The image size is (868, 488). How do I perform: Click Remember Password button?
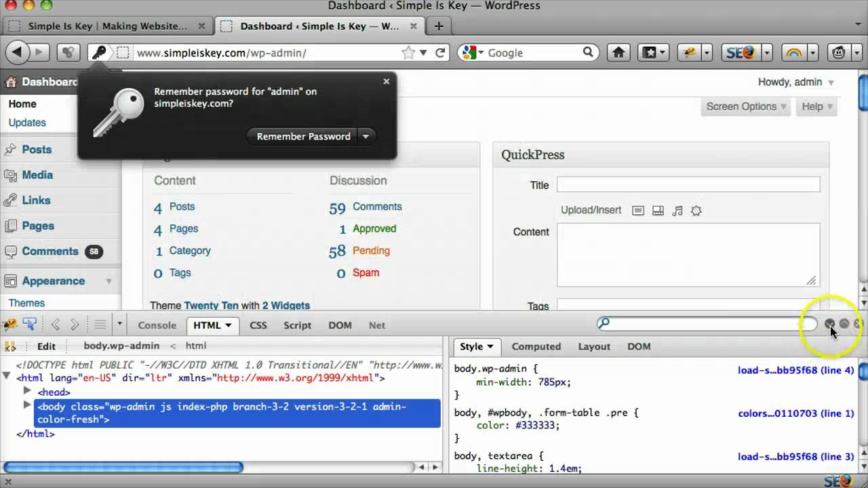click(303, 136)
